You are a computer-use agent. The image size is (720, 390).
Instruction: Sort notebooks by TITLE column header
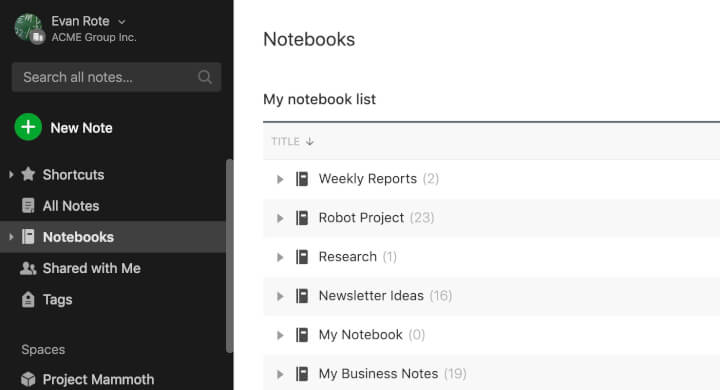[x=285, y=141]
